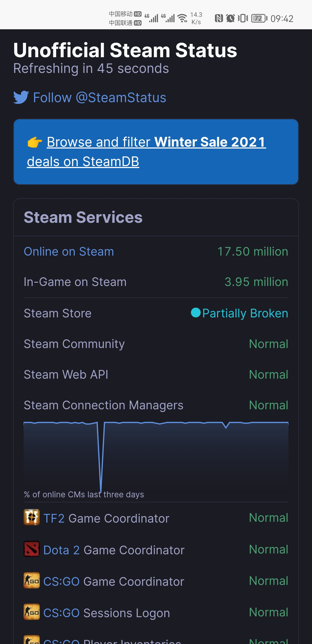Viewport: 312px width, 644px height.
Task: Select the TF2 Game Coordinator icon
Action: coord(31,518)
